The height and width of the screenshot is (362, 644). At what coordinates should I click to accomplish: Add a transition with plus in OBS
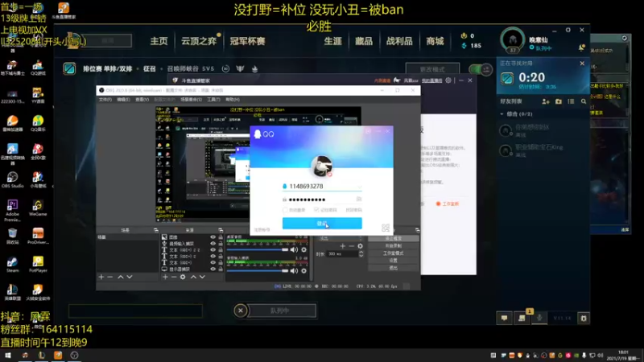(343, 246)
